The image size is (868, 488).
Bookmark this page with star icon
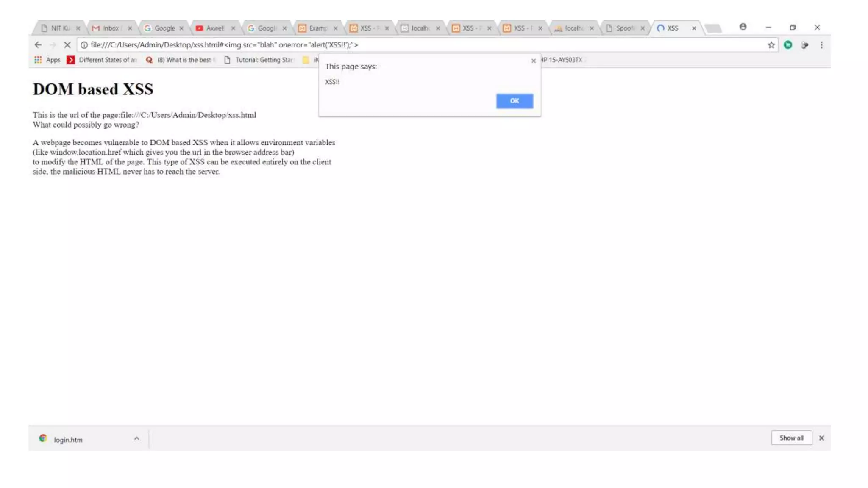tap(771, 45)
